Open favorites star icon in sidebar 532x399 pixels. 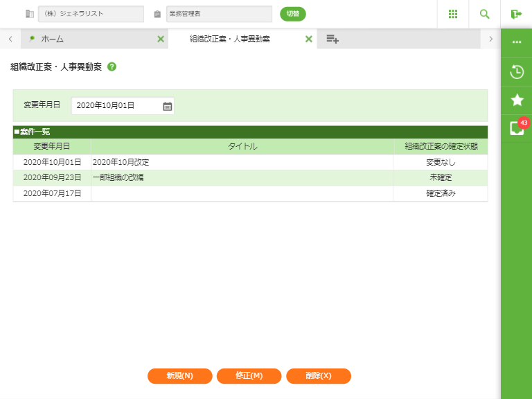click(517, 100)
